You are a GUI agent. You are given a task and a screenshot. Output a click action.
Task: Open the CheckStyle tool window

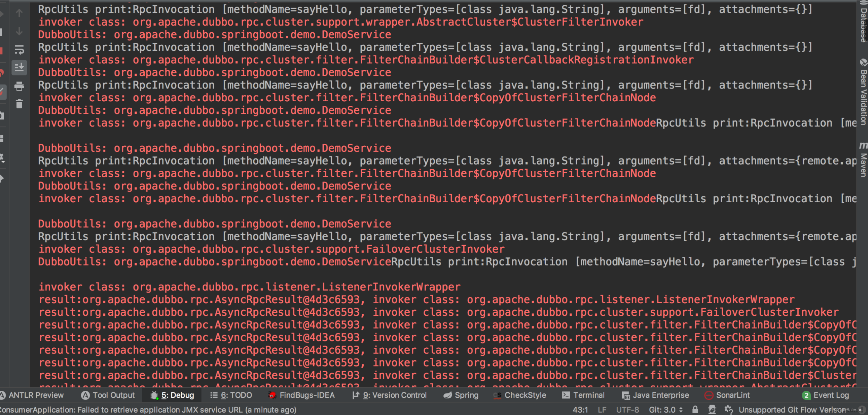coord(520,395)
